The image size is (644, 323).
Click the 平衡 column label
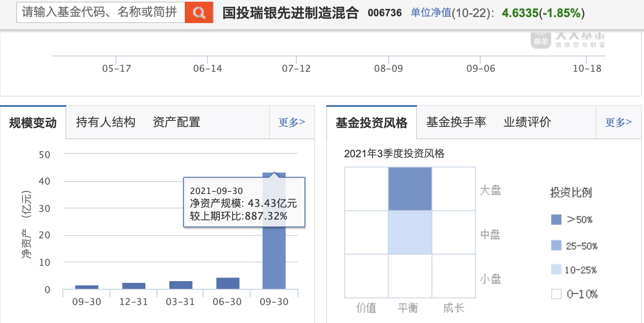coord(408,308)
